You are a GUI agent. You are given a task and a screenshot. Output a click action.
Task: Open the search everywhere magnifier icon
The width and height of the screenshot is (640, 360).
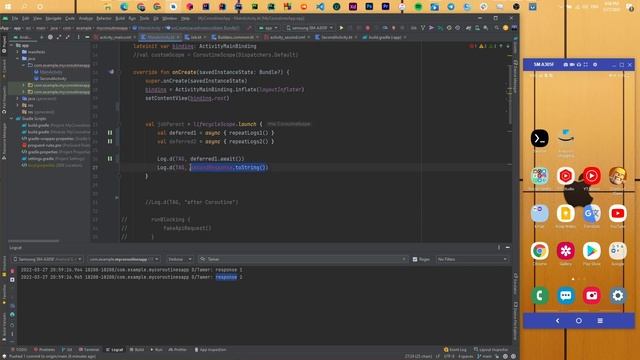(x=496, y=28)
